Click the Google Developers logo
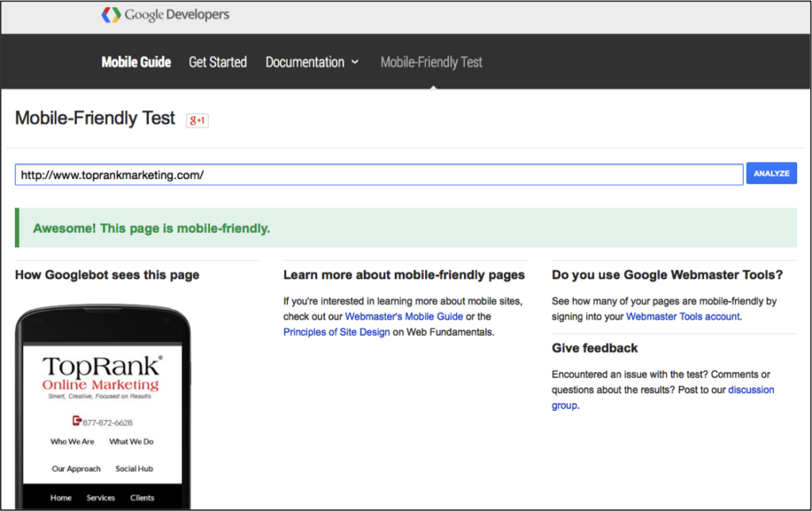812x511 pixels. [165, 15]
